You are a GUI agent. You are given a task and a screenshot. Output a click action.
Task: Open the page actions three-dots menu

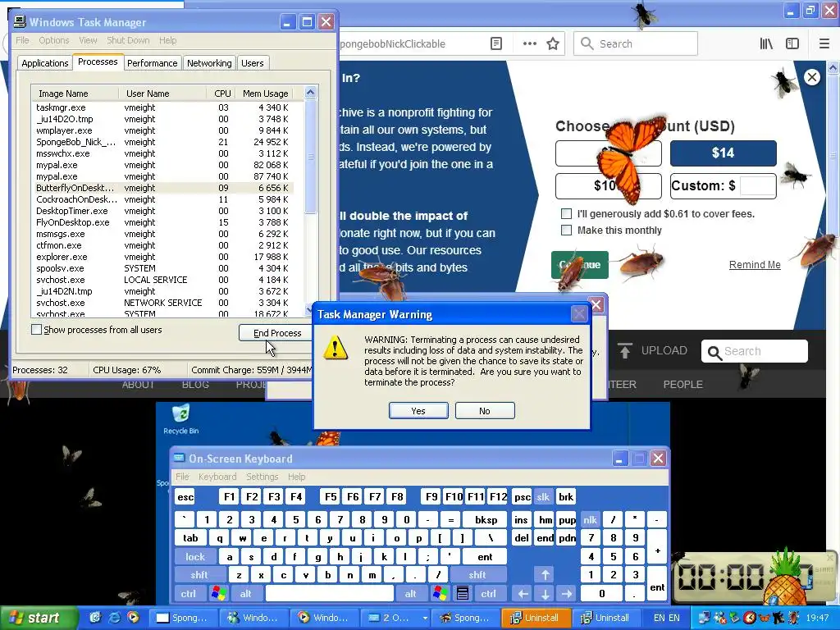pos(530,44)
